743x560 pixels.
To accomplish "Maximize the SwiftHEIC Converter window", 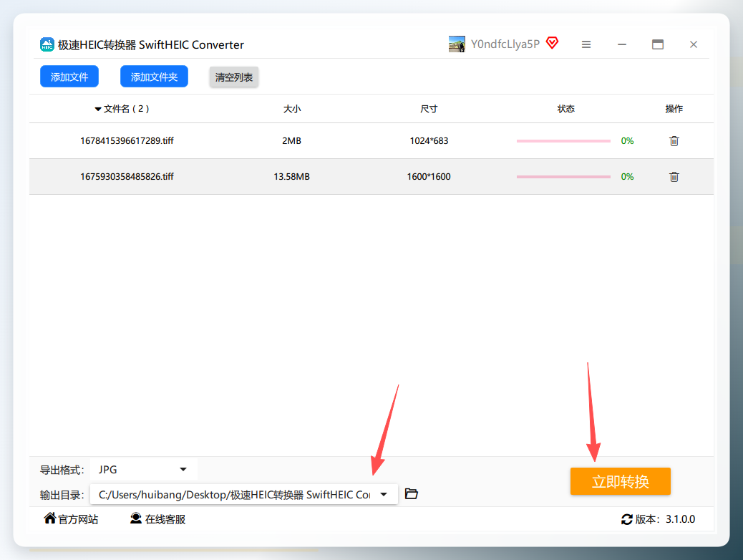I will click(x=658, y=44).
